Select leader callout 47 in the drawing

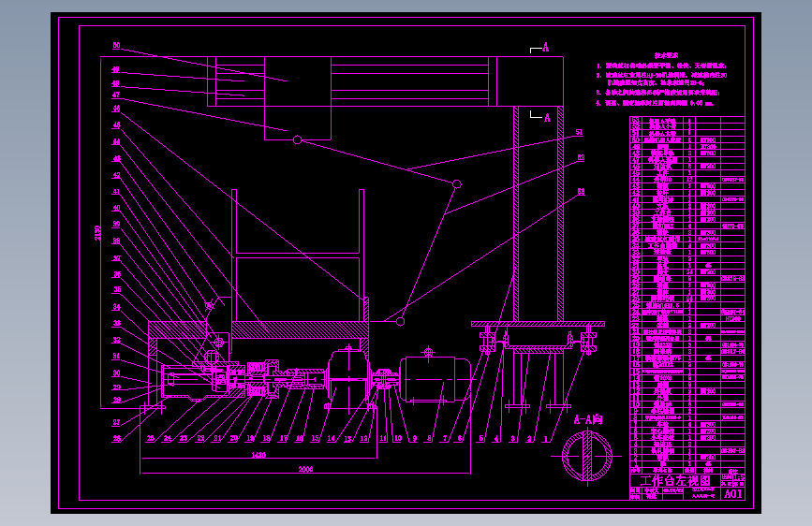[116, 95]
